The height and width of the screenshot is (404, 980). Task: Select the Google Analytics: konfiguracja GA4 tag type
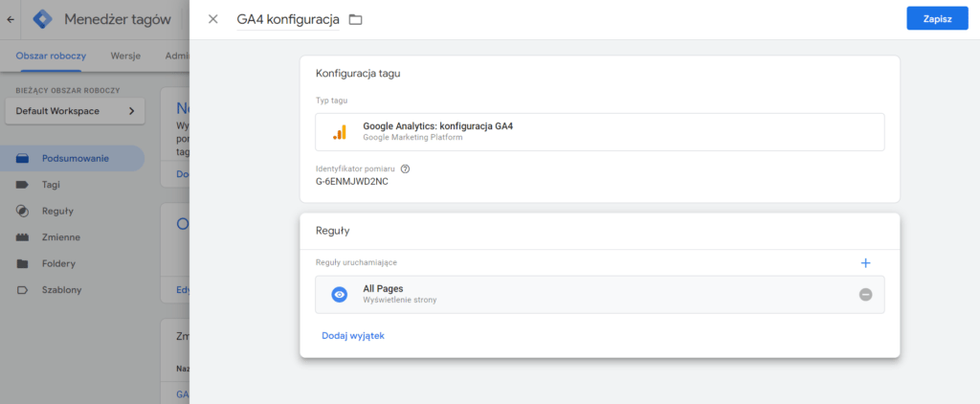click(x=600, y=132)
